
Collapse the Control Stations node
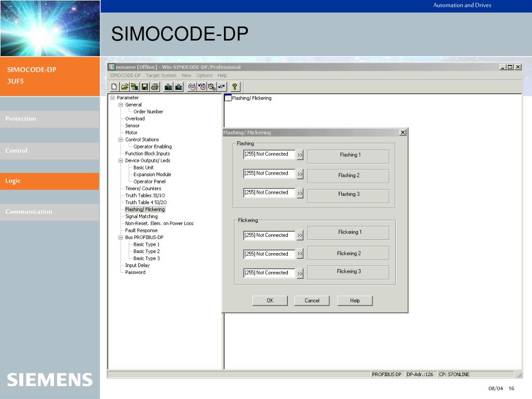coord(121,139)
